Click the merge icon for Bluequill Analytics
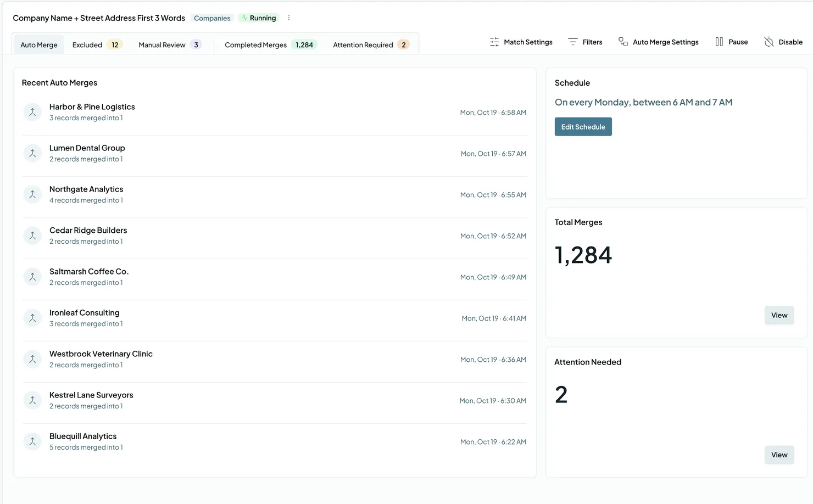The width and height of the screenshot is (813, 504). (x=32, y=441)
